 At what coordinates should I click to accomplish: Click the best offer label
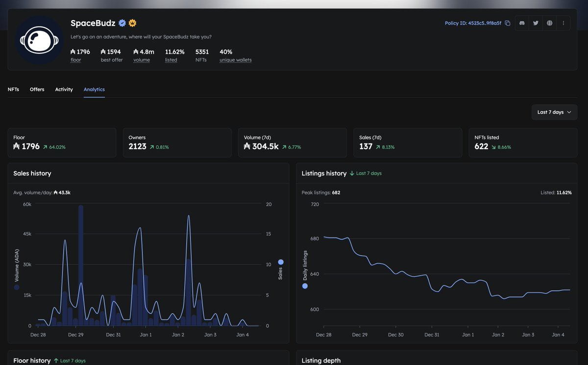coord(112,60)
